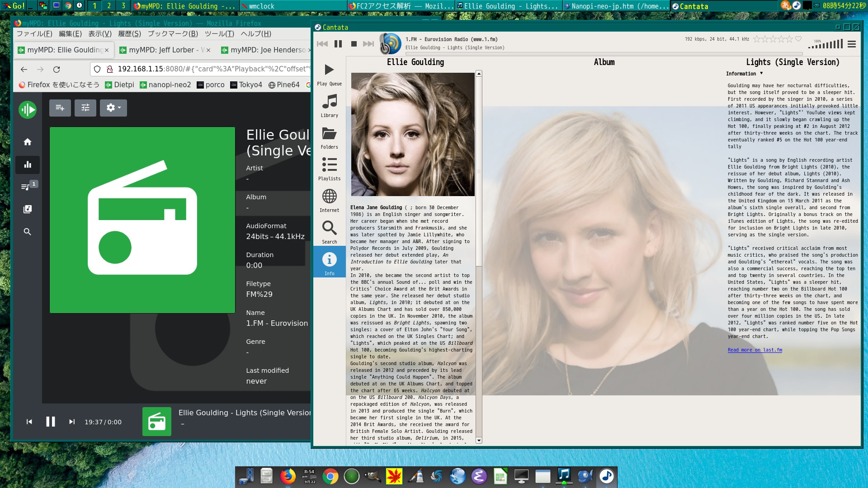Image resolution: width=868 pixels, height=488 pixels.
Task: Click Dietpi bookmark in toolbar
Action: [x=120, y=85]
